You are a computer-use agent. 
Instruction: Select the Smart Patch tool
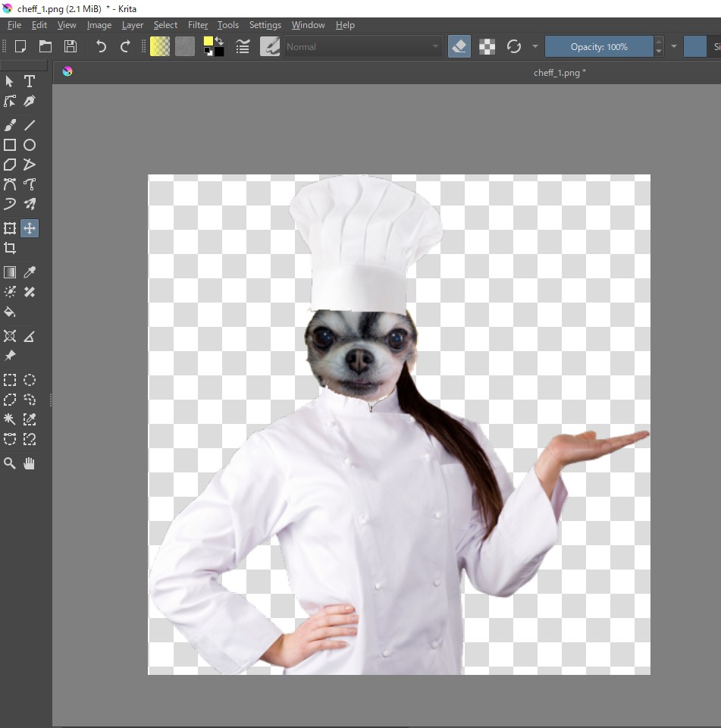coord(30,291)
